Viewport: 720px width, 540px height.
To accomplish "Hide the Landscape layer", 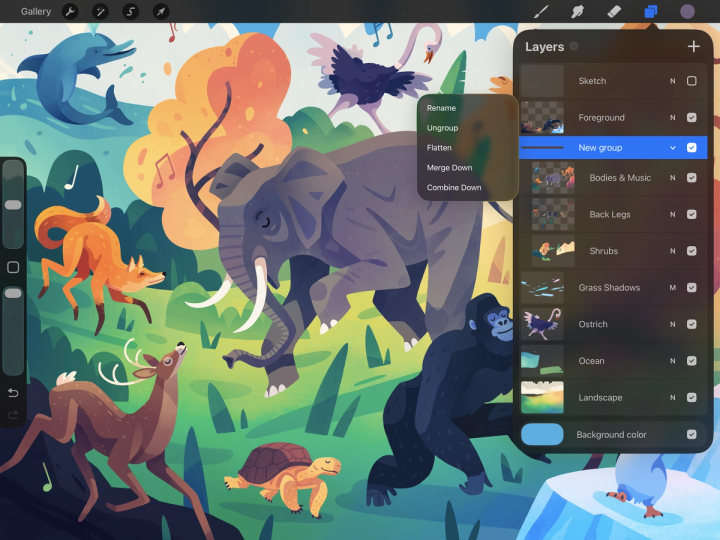I will 692,398.
